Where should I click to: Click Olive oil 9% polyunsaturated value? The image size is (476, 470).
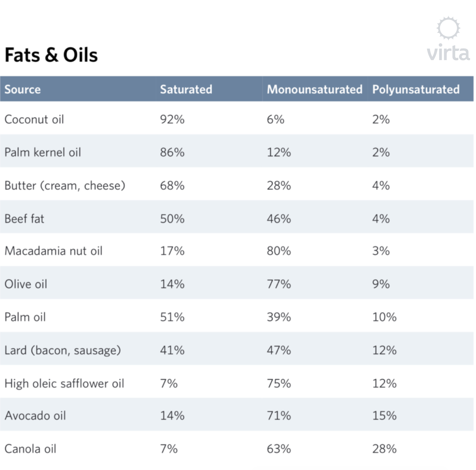click(381, 284)
